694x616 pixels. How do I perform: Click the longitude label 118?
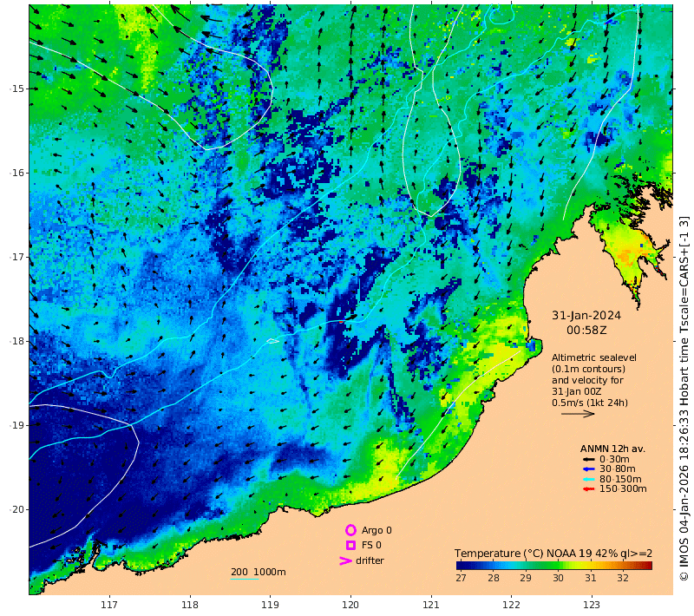(190, 605)
